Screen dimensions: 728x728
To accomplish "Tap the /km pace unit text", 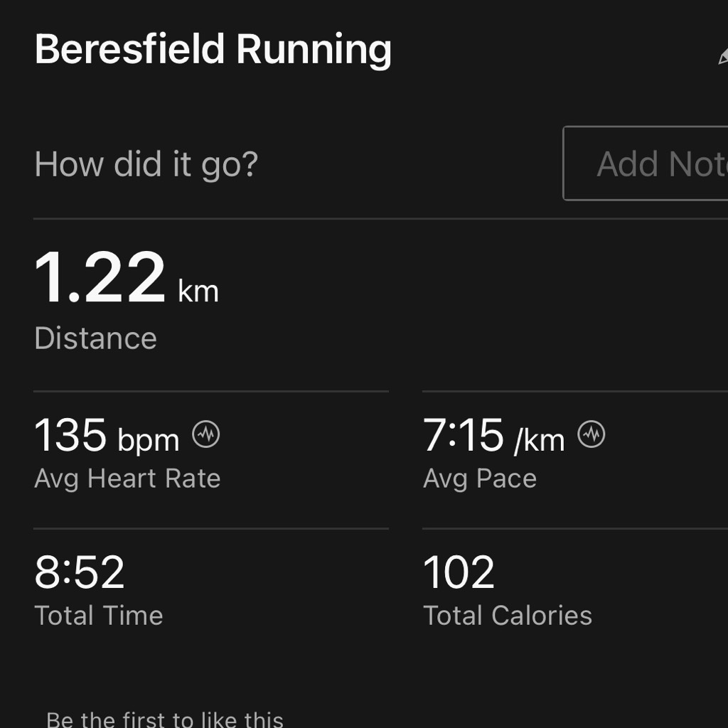I will click(539, 440).
